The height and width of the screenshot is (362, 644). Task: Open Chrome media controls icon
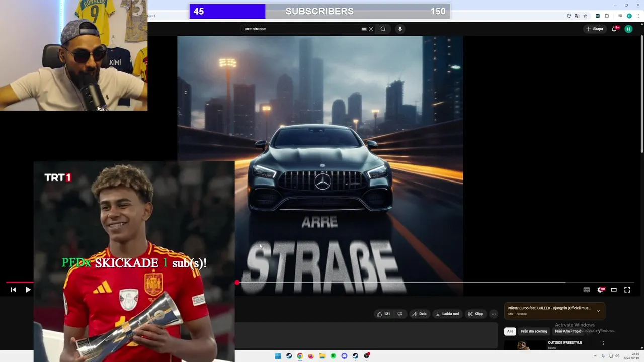(620, 16)
